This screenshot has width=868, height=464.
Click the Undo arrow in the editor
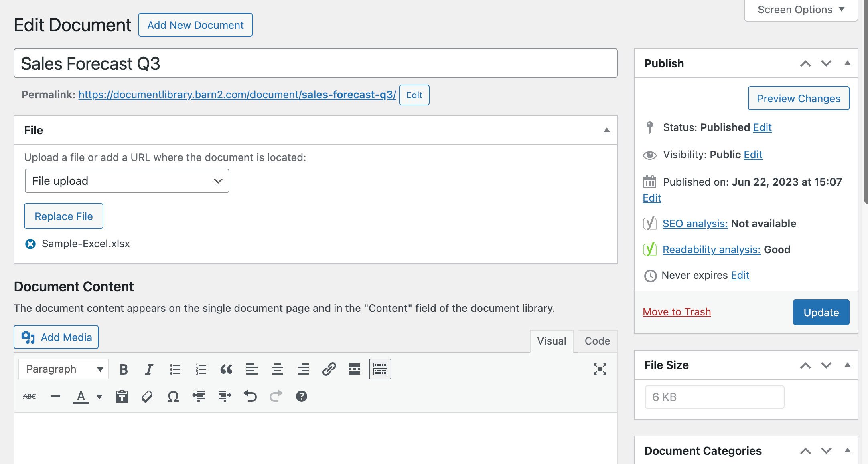click(250, 396)
